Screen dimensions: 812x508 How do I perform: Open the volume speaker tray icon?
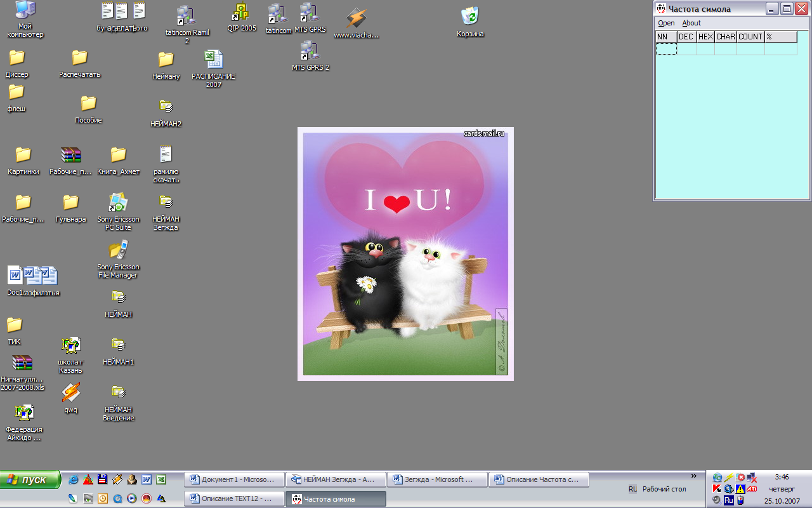tap(716, 500)
